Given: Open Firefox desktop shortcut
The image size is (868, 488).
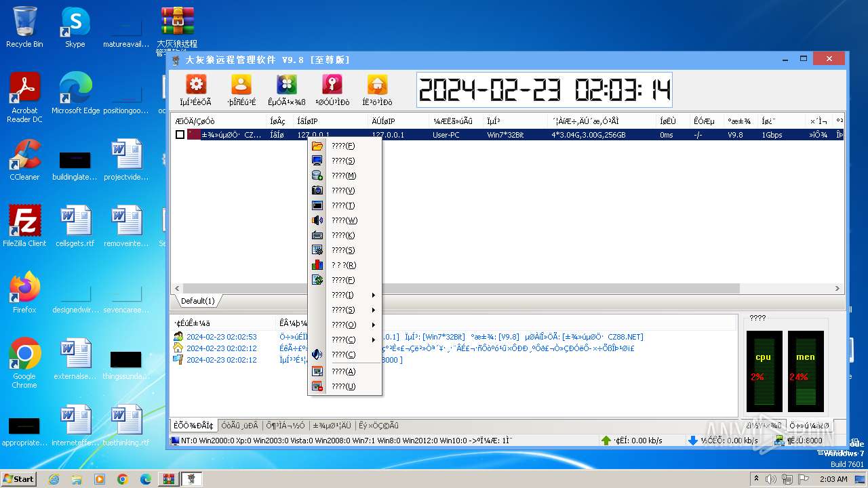Looking at the screenshot, I should tap(24, 293).
